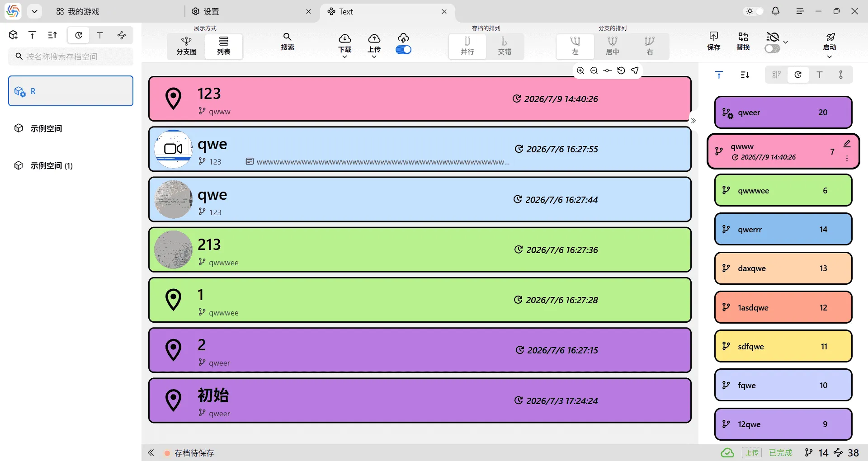Click the left sidebar move-to-top icon
The image size is (868, 461).
(x=33, y=35)
